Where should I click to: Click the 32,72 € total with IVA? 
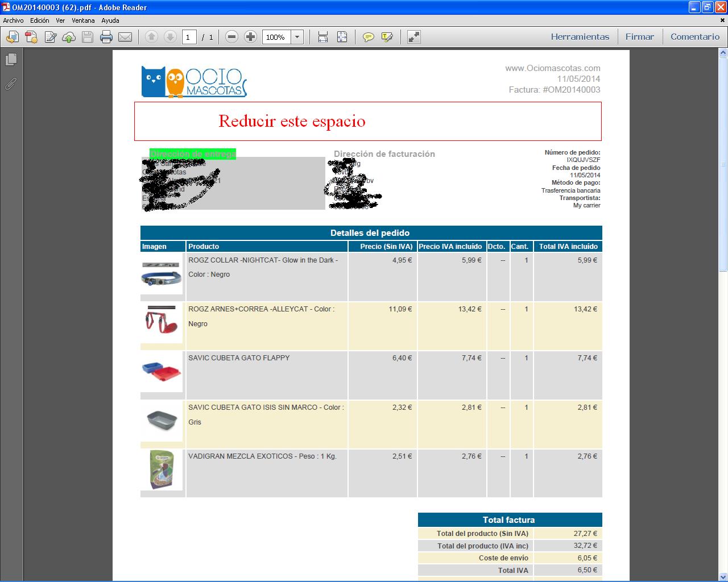click(585, 546)
